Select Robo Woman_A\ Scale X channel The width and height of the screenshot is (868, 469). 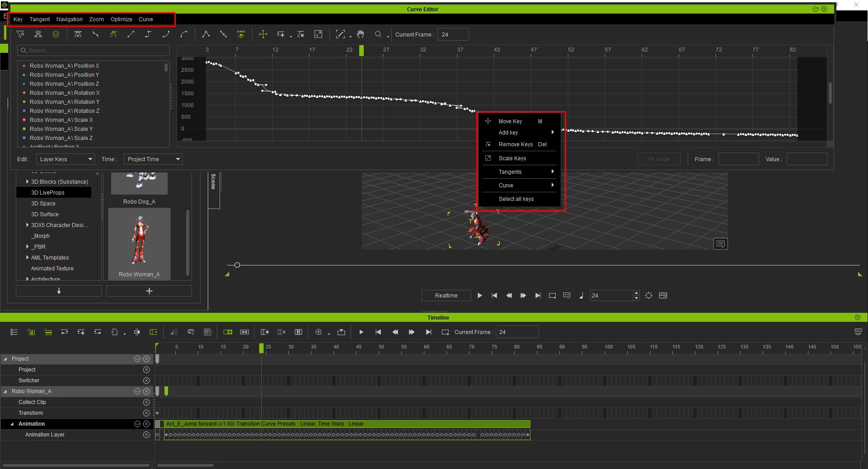[61, 120]
